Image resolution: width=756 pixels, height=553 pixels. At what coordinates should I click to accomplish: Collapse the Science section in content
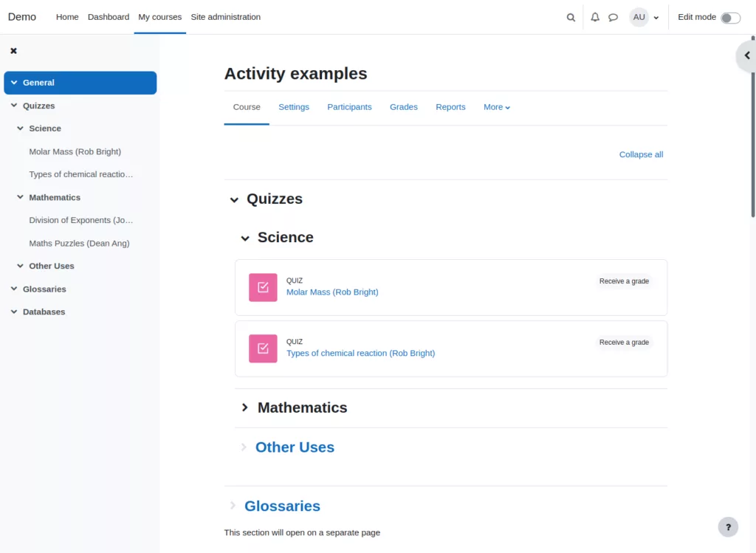245,238
